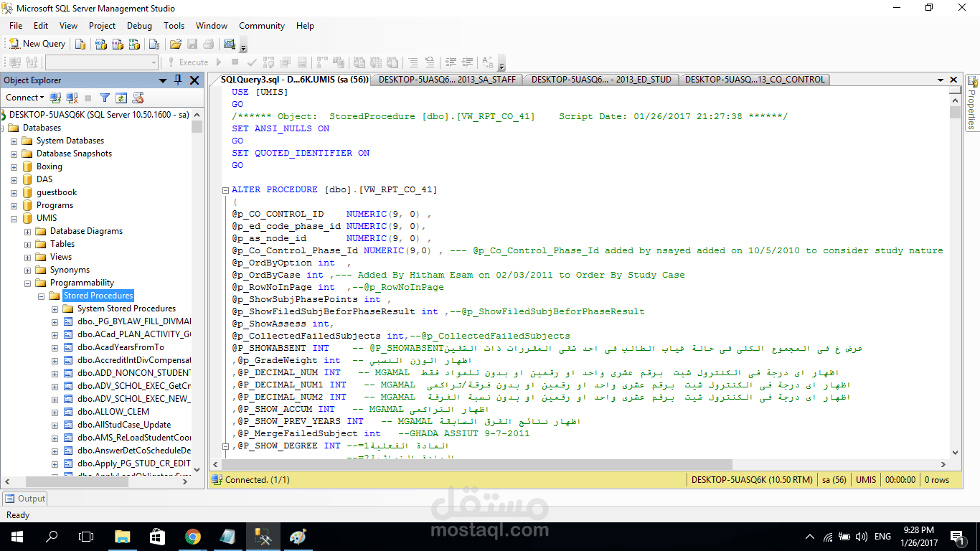
Task: Toggle auto-hide pin on Object Explorer
Action: tap(178, 80)
